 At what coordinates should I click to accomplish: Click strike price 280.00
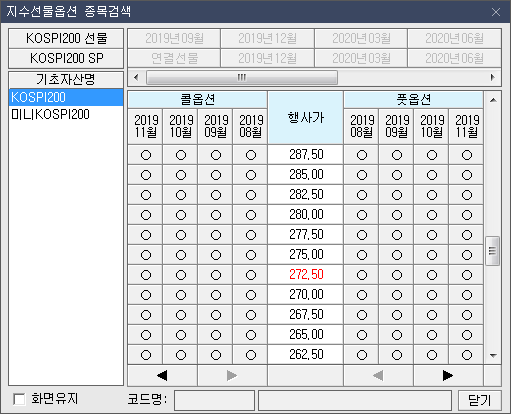point(306,215)
